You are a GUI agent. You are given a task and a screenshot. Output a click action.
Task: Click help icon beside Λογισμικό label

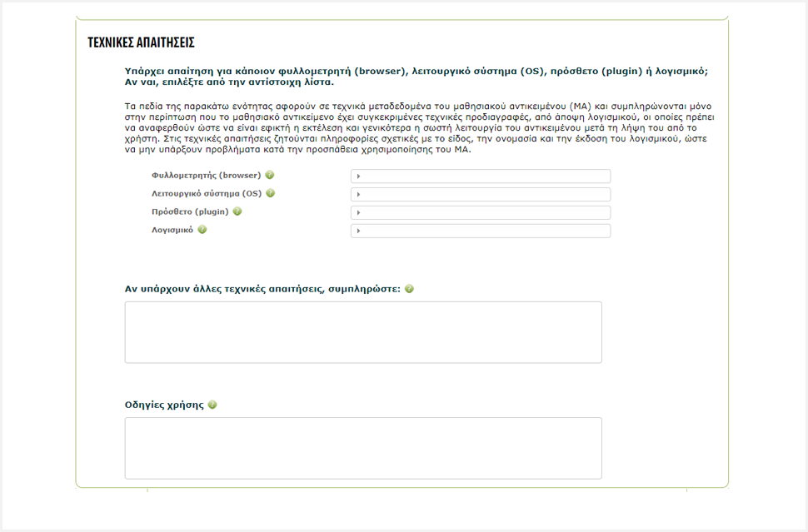point(202,230)
